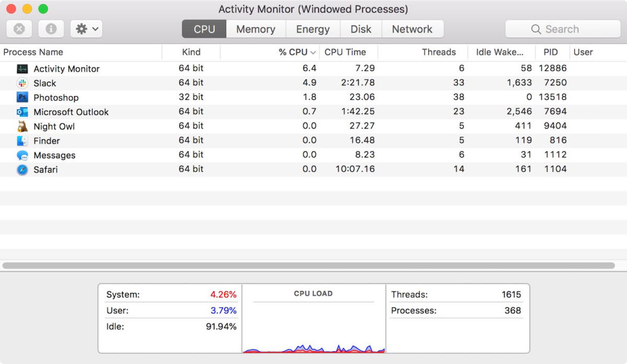
Task: Click the Activity Monitor app icon in list
Action: pos(22,68)
